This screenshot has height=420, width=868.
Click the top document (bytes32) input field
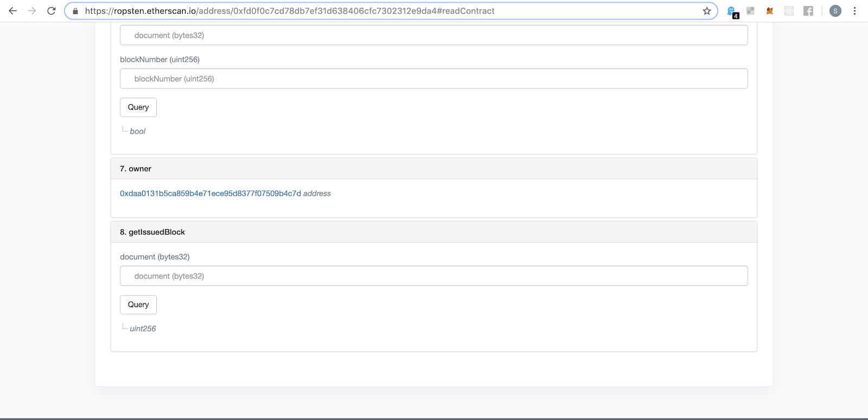point(433,35)
